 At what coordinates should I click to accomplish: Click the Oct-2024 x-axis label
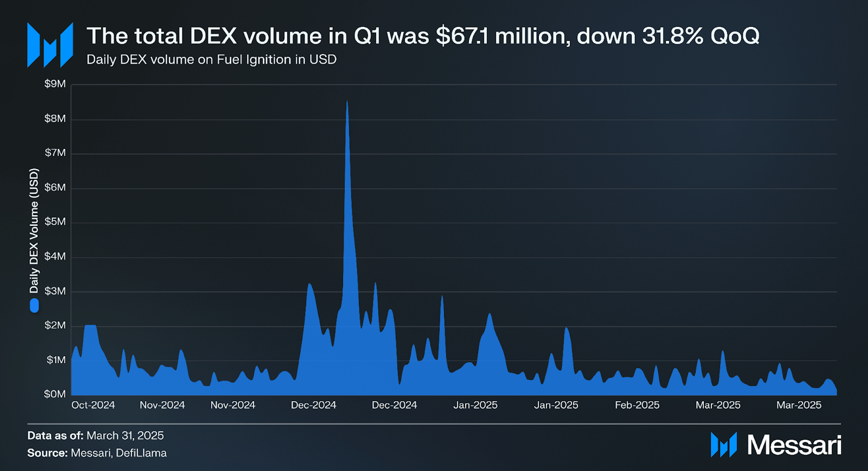pos(93,405)
